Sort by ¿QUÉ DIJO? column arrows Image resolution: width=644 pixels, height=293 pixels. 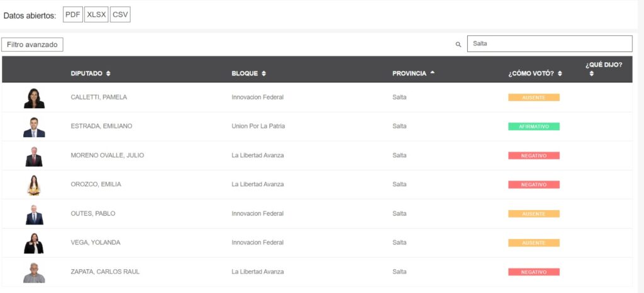click(591, 74)
